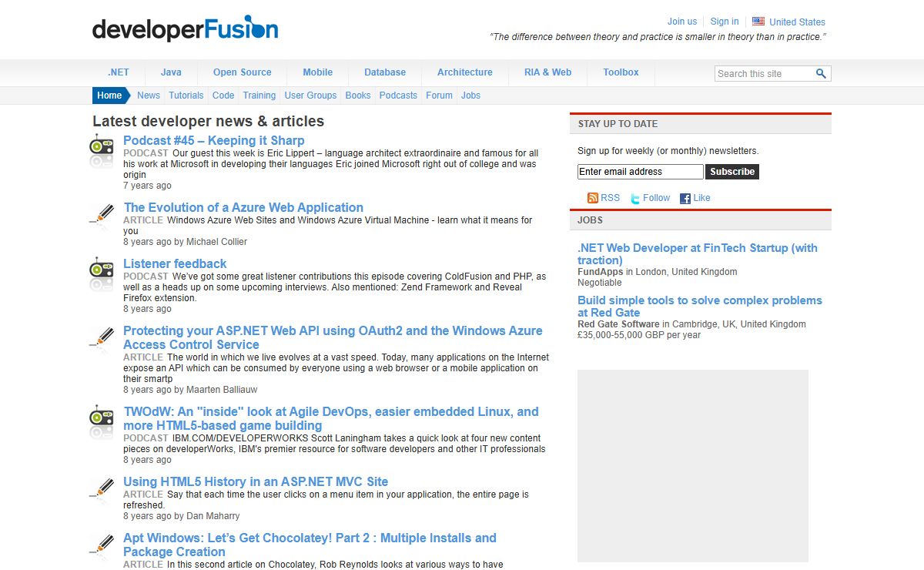924x570 pixels.
Task: Click author name Maarten Balliauw
Action: pyautogui.click(x=223, y=390)
